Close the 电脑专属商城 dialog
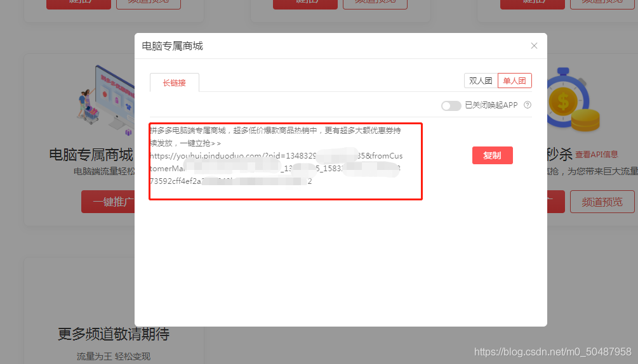This screenshot has width=638, height=364. 534,46
